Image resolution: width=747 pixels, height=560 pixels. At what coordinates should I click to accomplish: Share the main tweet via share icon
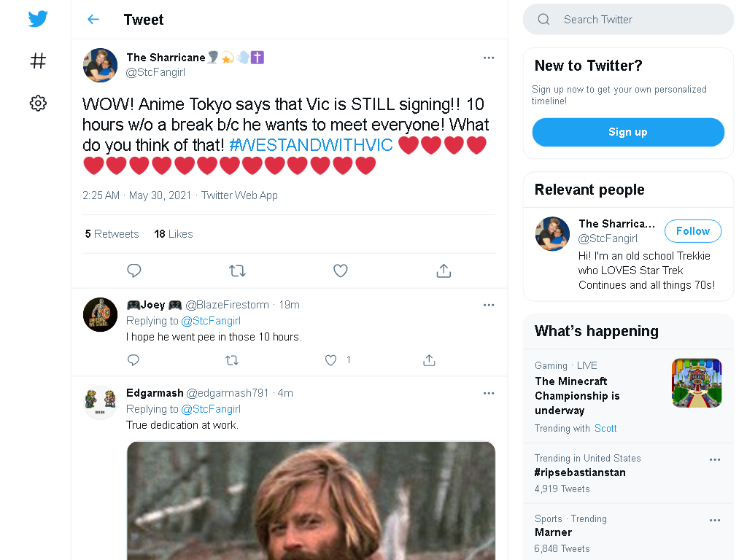[x=444, y=271]
